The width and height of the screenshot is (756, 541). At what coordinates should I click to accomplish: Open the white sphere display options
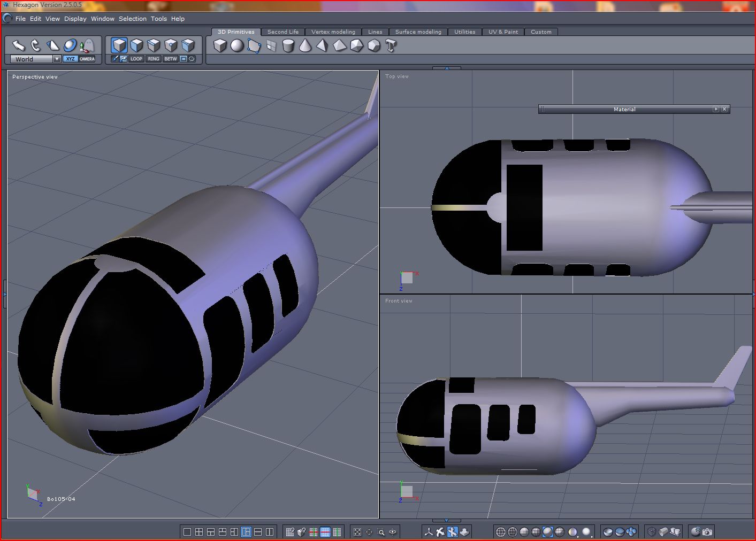(x=586, y=532)
